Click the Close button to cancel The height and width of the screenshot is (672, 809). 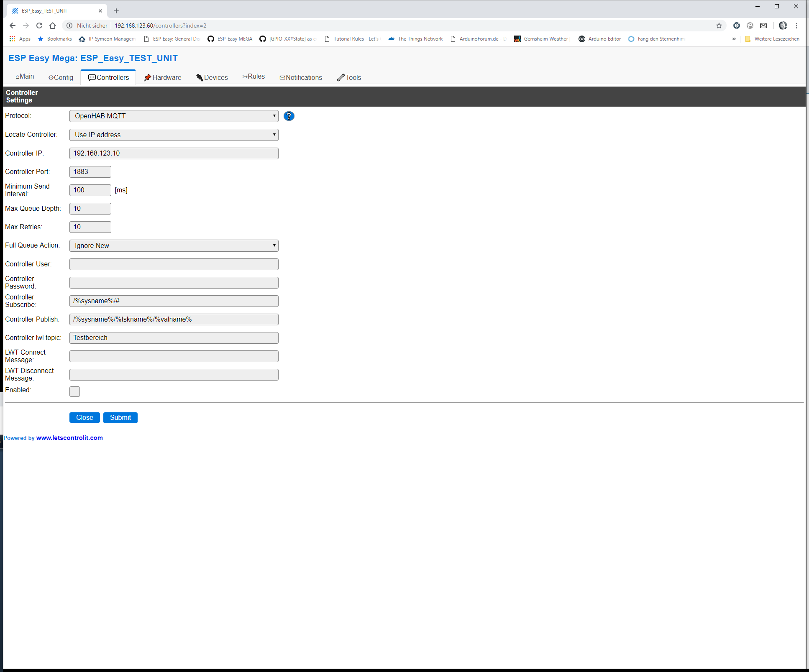click(x=84, y=417)
